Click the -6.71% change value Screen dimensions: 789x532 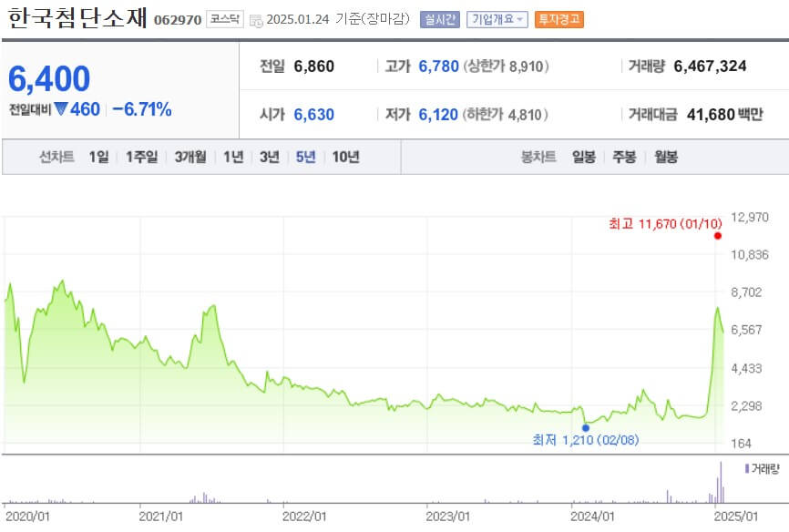[142, 109]
